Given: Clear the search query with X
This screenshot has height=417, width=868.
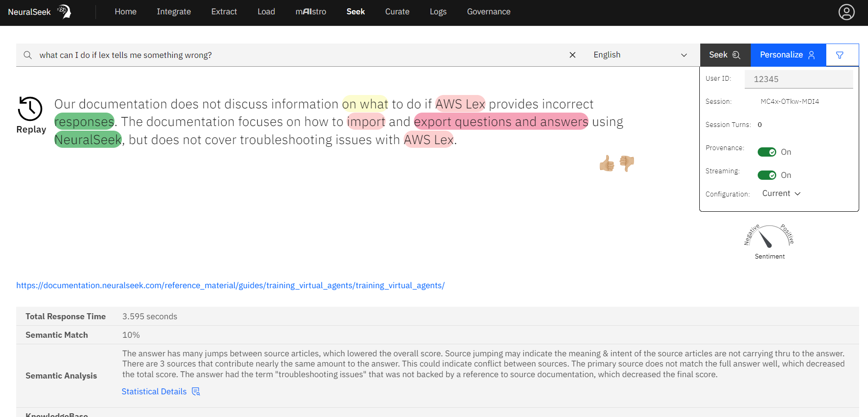Looking at the screenshot, I should (x=572, y=55).
